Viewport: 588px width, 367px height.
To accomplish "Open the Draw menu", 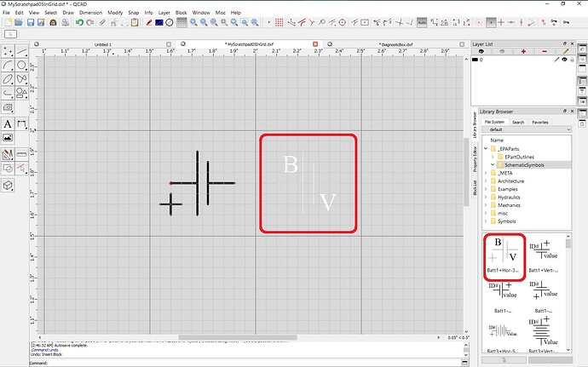I will tap(68, 13).
